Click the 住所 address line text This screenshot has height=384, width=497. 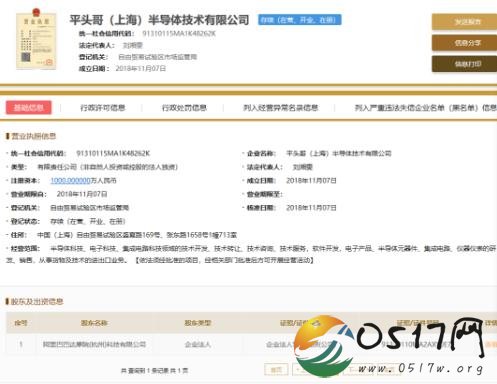137,235
